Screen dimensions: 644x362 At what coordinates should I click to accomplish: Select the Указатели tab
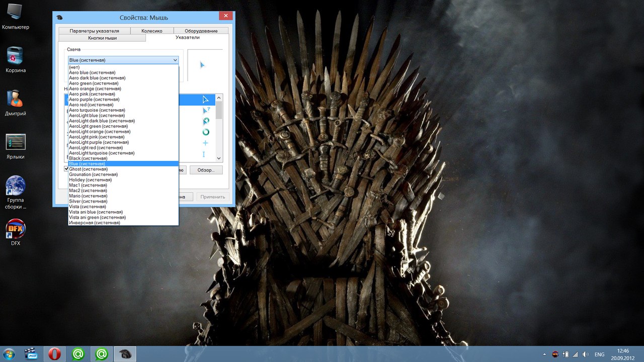point(187,37)
